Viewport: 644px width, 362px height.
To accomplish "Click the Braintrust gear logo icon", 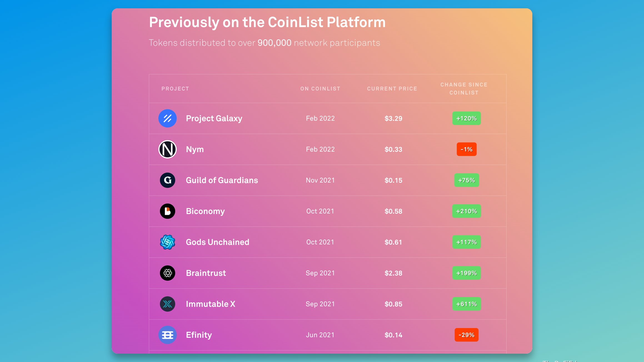I will tap(168, 273).
